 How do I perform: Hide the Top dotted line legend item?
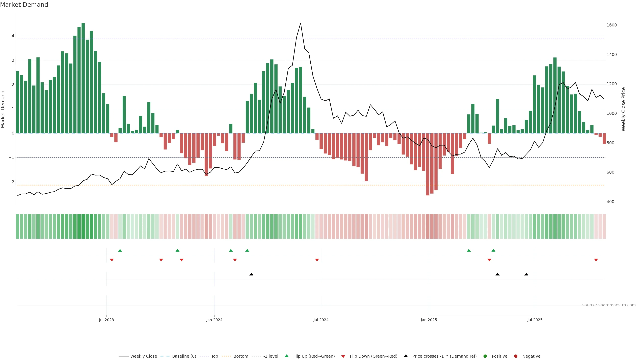coord(214,356)
